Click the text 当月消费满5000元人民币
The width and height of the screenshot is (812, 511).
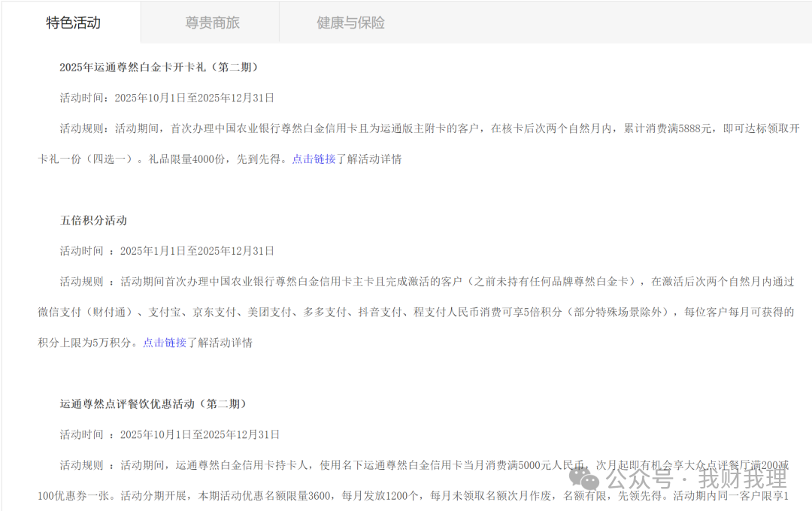click(x=523, y=465)
